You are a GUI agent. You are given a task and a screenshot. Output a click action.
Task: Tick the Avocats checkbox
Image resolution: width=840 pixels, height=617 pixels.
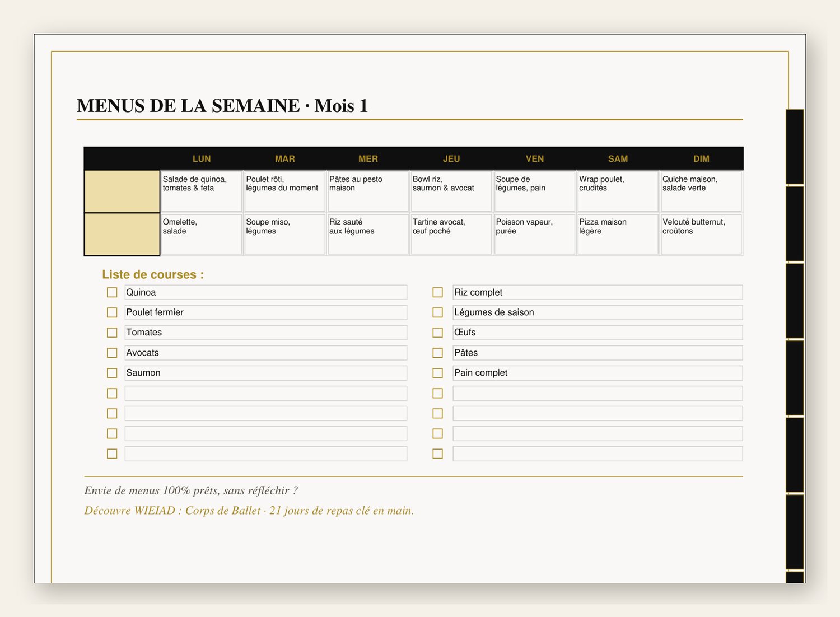coord(112,353)
